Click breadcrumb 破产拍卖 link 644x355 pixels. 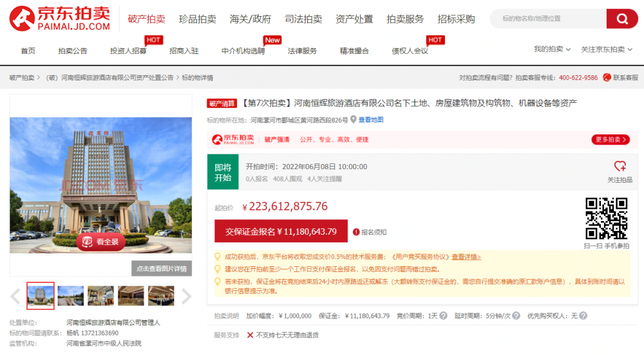pos(22,77)
